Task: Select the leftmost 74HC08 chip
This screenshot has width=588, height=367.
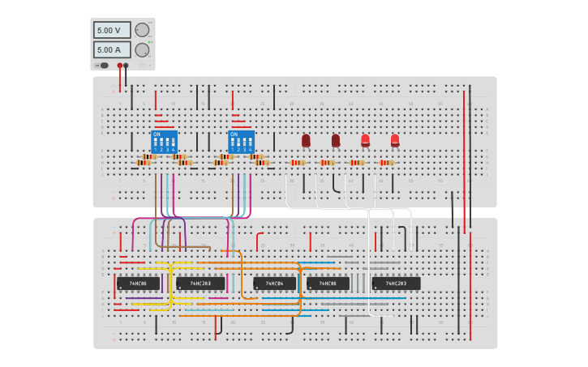Action: point(138,284)
